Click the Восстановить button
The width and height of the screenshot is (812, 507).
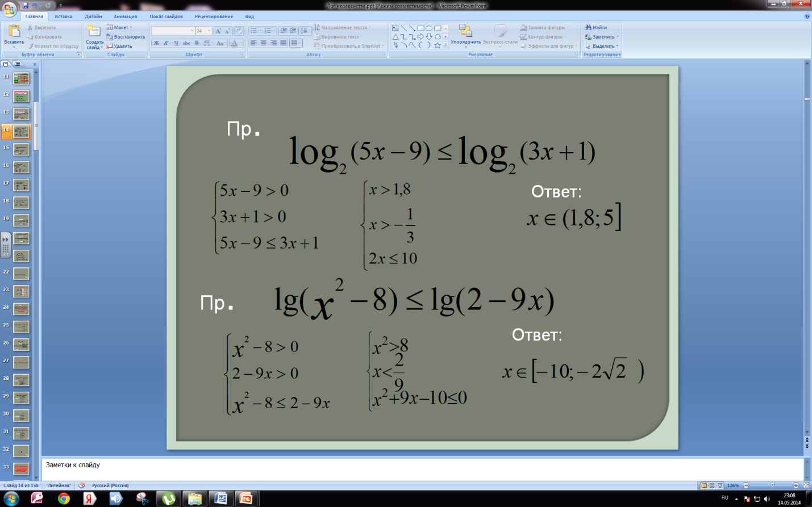(x=126, y=37)
